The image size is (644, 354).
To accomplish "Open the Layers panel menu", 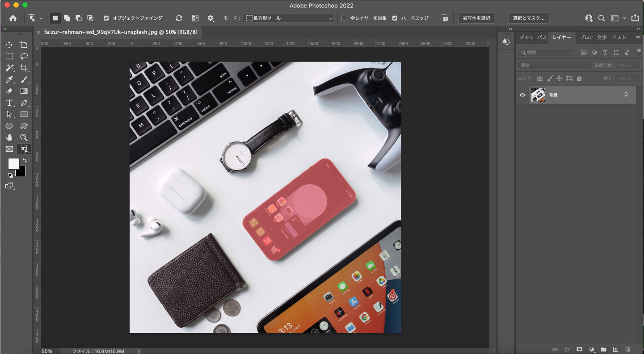I will coord(638,37).
